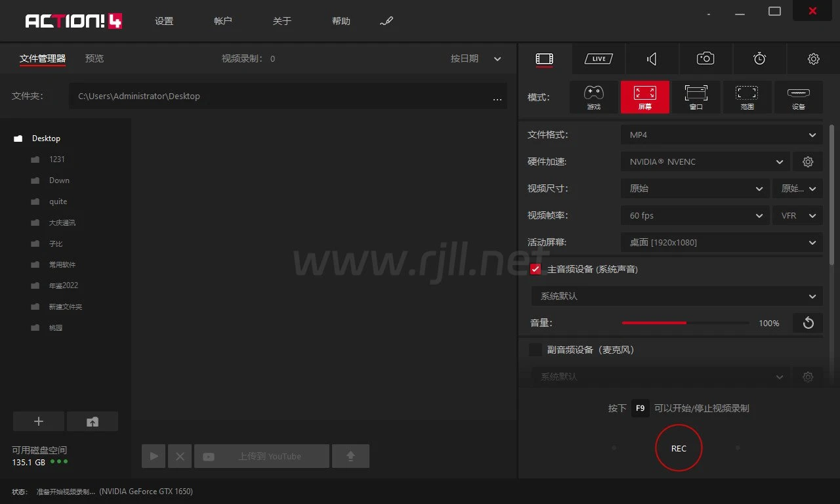Open the benchmark timer tab
Screen dimensions: 840x504
759,59
